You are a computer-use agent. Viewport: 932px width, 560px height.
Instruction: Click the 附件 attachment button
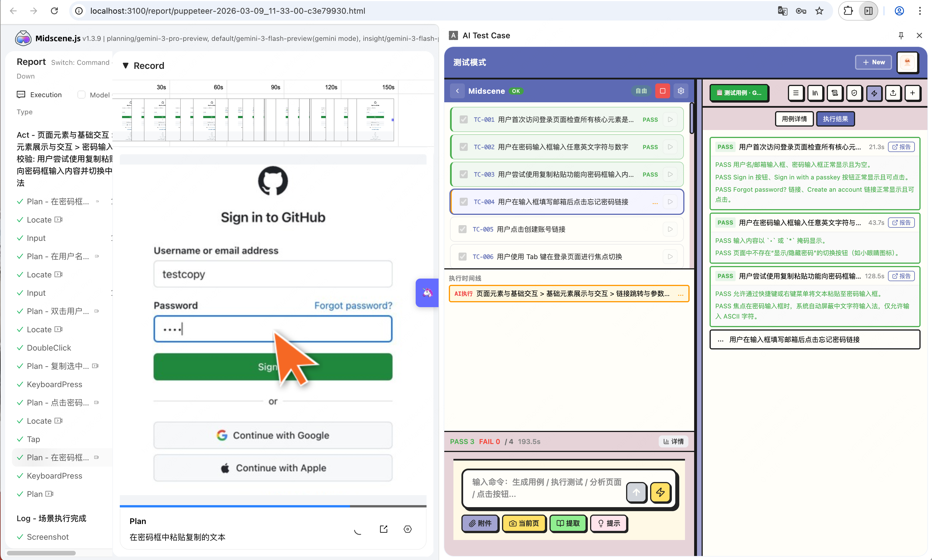pyautogui.click(x=480, y=523)
